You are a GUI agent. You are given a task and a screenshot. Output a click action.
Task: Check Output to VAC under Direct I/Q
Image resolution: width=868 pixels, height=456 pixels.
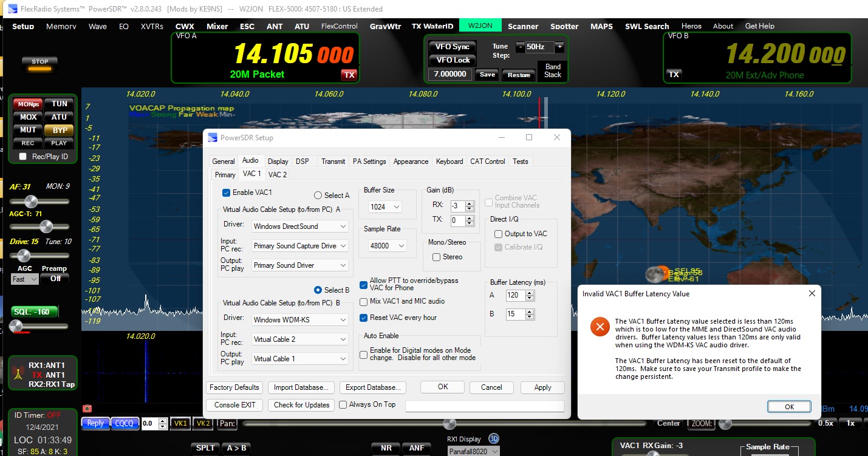[x=498, y=234]
